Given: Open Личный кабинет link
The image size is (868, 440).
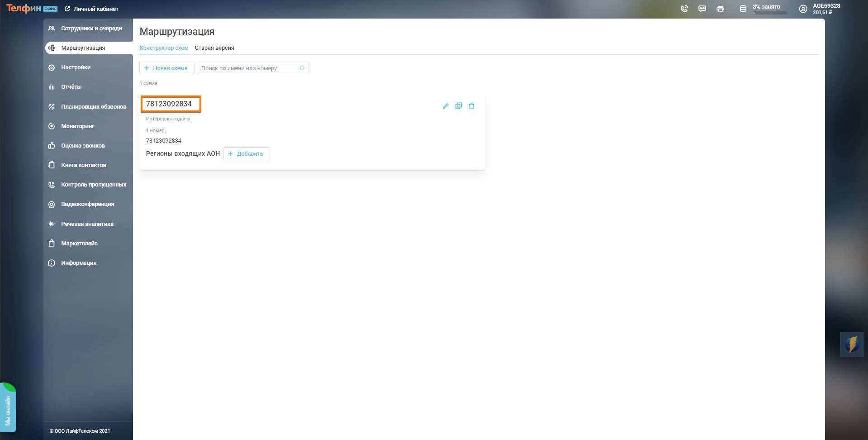Looking at the screenshot, I should (91, 9).
